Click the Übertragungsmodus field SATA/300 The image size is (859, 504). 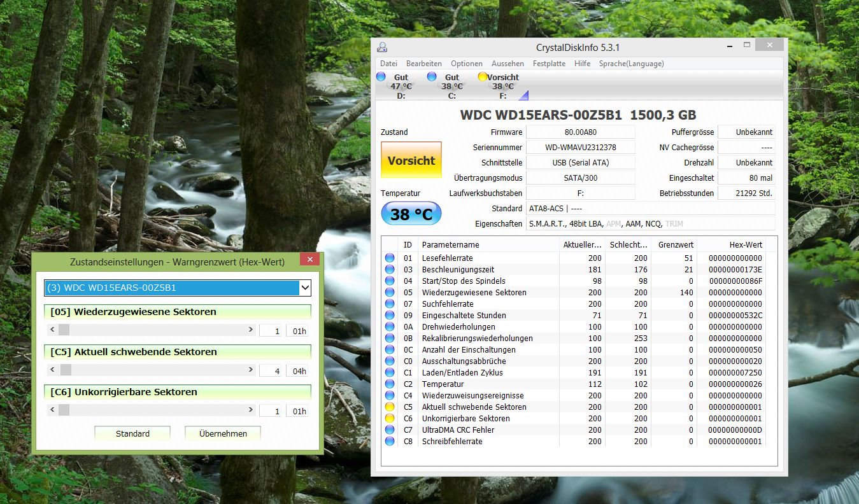pyautogui.click(x=581, y=178)
